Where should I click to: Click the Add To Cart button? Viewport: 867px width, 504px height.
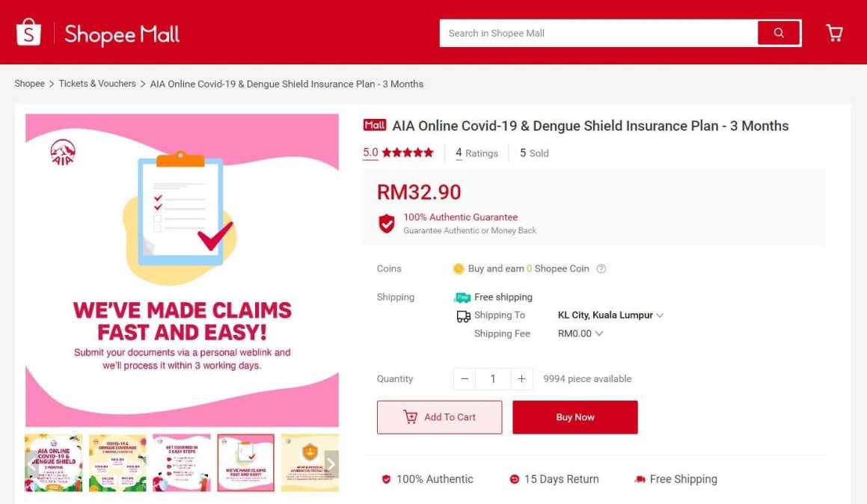point(439,417)
